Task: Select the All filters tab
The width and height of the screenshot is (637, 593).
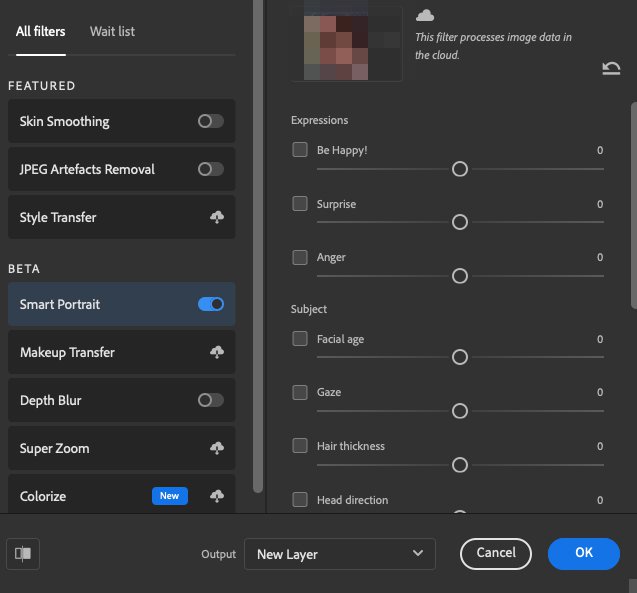Action: [x=41, y=31]
